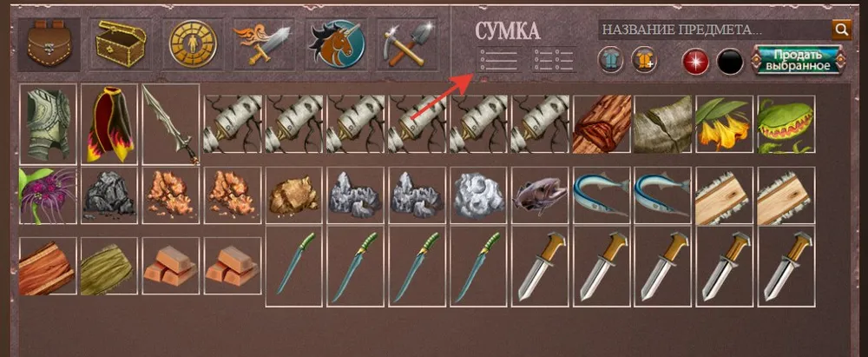
Task: Open the golden character medallion tab
Action: point(193,43)
